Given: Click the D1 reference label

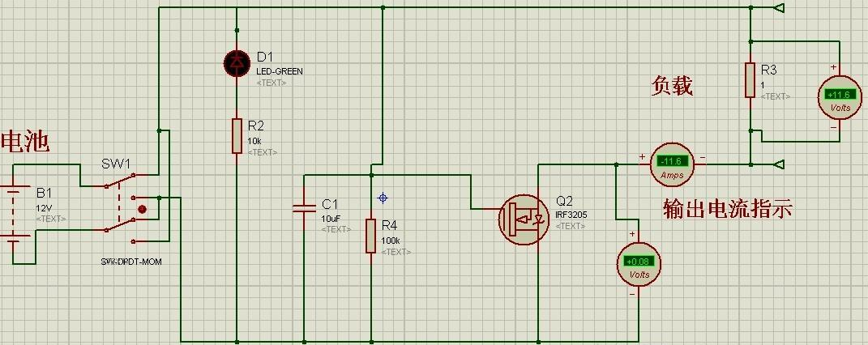Looking at the screenshot, I should coord(265,57).
